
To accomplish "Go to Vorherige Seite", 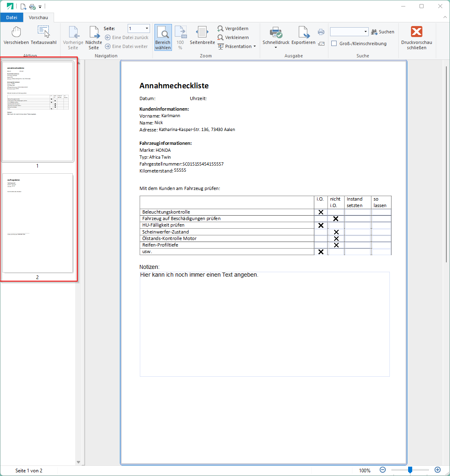I will [73, 38].
